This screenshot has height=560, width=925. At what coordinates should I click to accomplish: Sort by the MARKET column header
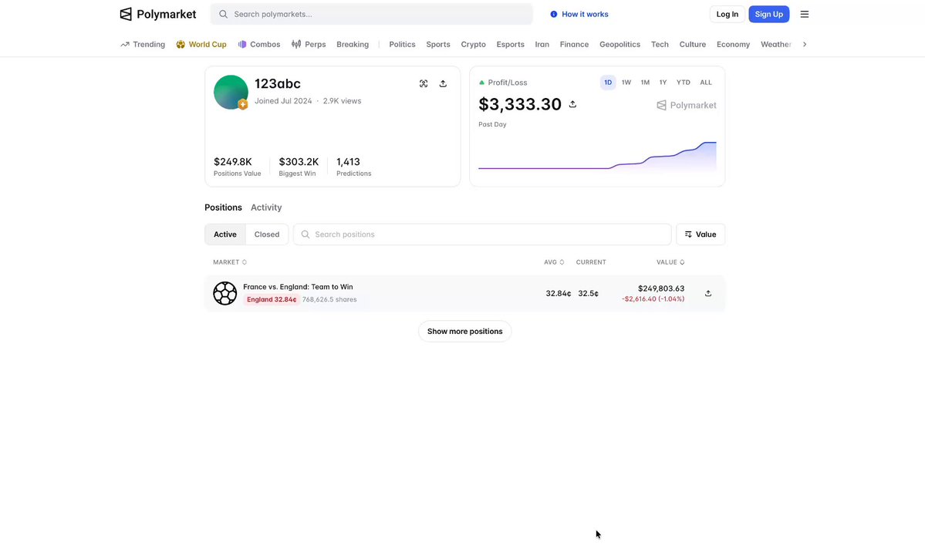tap(229, 262)
